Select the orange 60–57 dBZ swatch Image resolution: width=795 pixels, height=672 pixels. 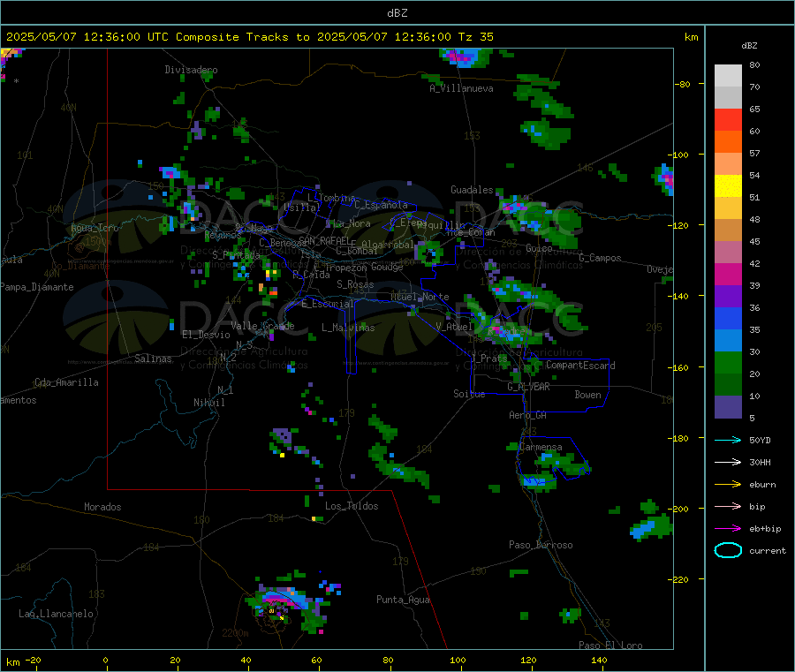coord(728,142)
